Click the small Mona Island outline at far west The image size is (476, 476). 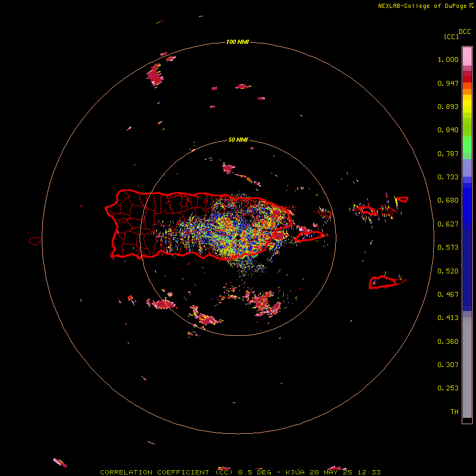coord(35,241)
